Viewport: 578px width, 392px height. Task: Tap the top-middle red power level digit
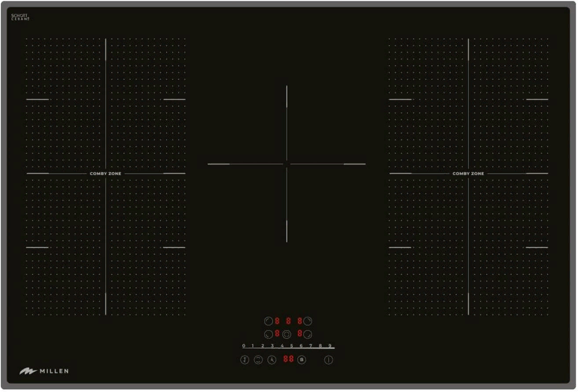(288, 321)
